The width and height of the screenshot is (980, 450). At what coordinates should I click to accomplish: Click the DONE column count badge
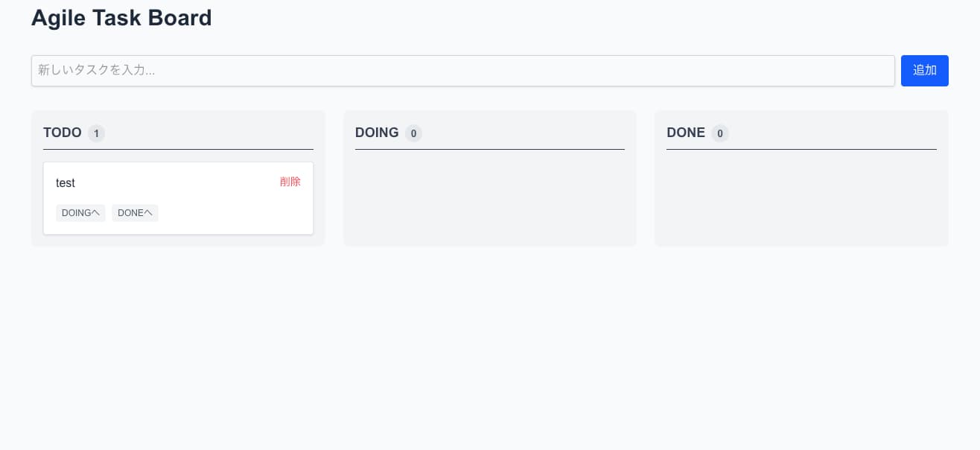[x=719, y=133]
